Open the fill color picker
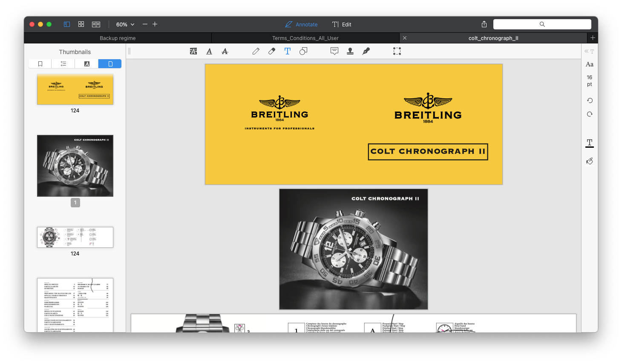Viewport: 622px width, 364px height. pos(590,161)
